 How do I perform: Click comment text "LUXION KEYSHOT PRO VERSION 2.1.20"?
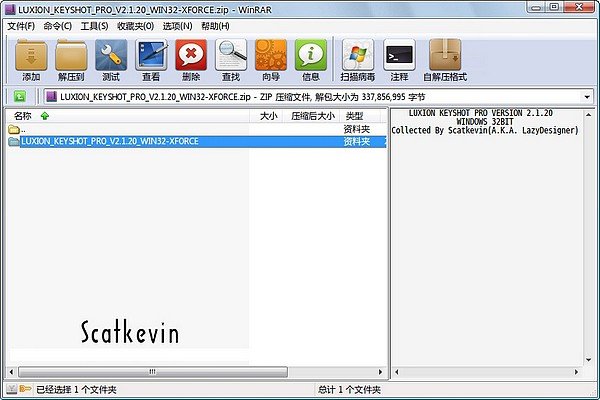(x=481, y=113)
